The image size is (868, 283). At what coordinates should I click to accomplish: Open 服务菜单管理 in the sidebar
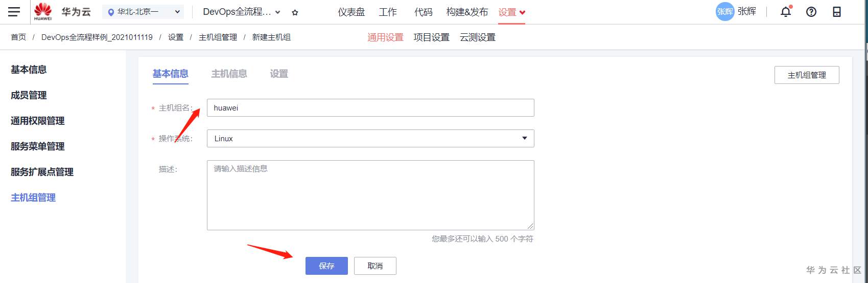click(38, 146)
